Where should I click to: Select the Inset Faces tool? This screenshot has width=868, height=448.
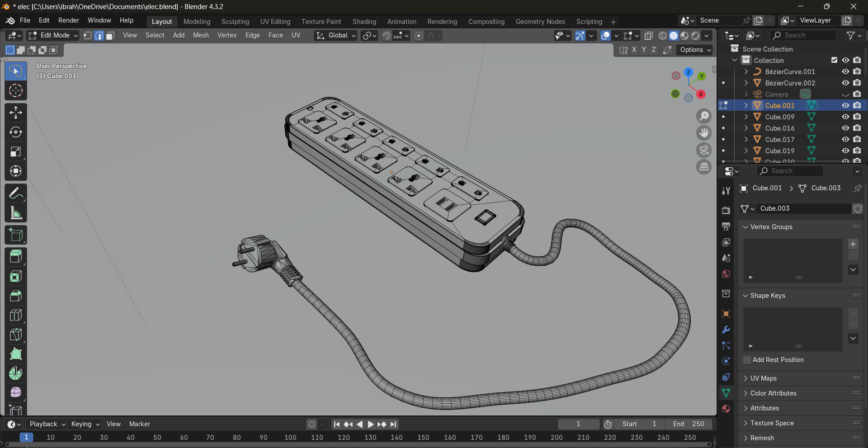(16, 276)
